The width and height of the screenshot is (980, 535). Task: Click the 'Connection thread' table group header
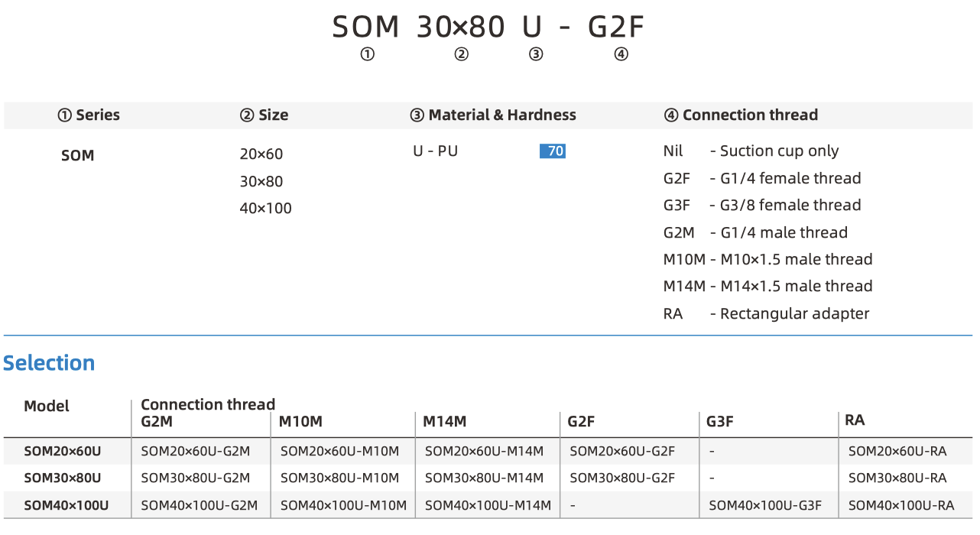pyautogui.click(x=208, y=404)
